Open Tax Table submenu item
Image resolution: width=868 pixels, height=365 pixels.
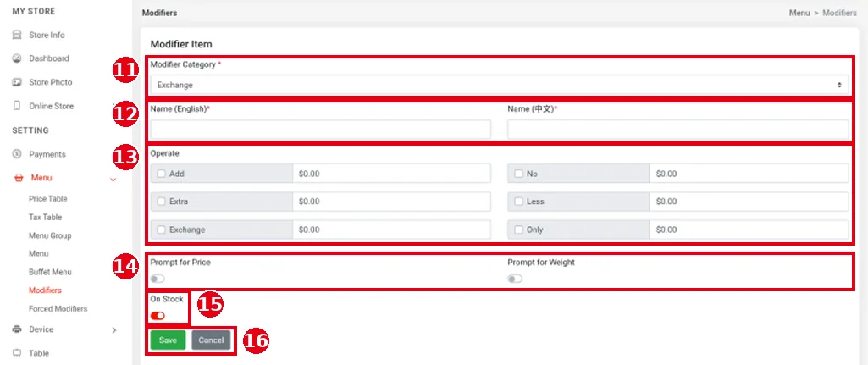pos(46,217)
